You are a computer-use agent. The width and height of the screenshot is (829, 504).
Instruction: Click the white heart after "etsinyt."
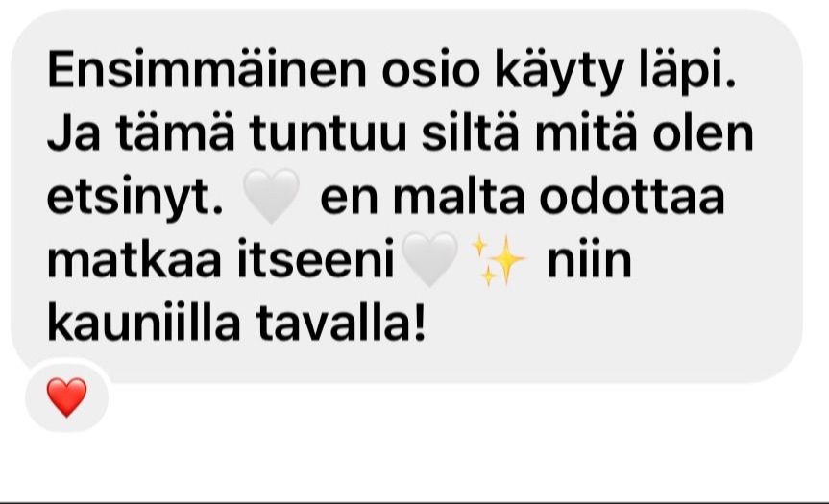(271, 196)
